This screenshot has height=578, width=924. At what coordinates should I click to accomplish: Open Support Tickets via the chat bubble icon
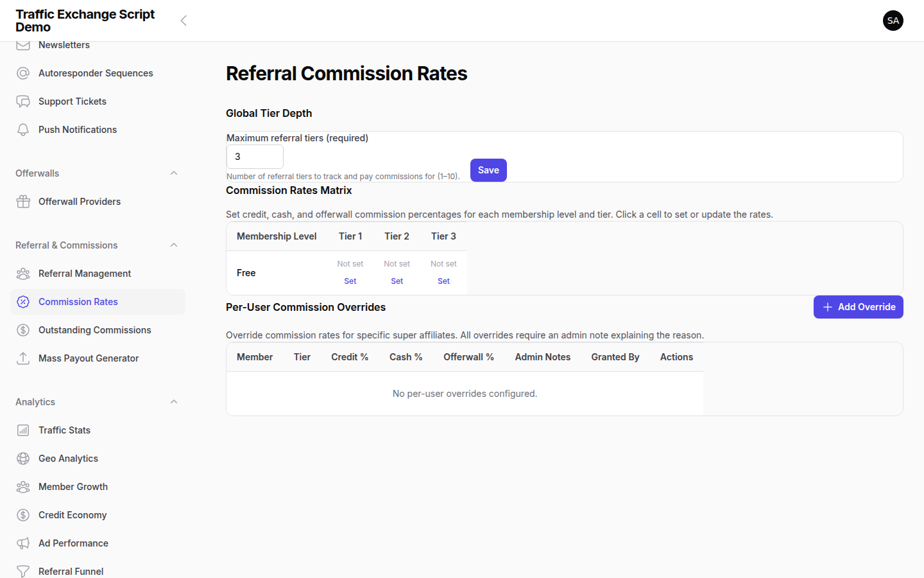point(23,101)
